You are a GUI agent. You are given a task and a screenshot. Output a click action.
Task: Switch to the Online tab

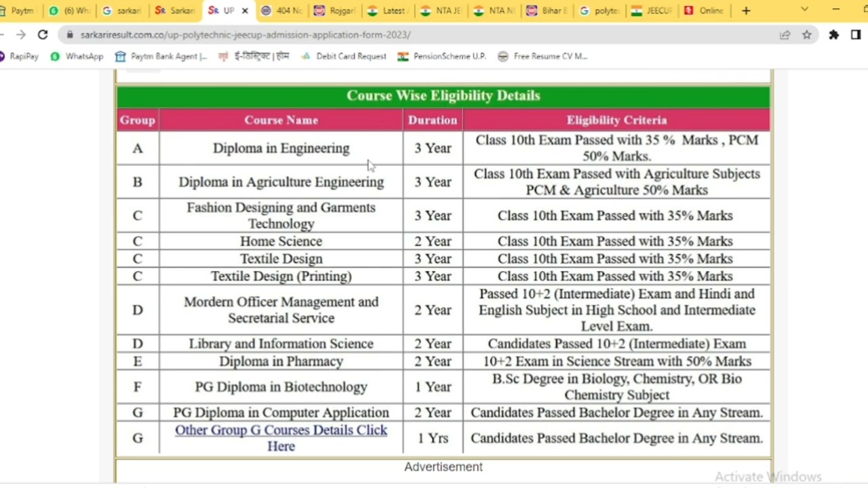pos(705,11)
